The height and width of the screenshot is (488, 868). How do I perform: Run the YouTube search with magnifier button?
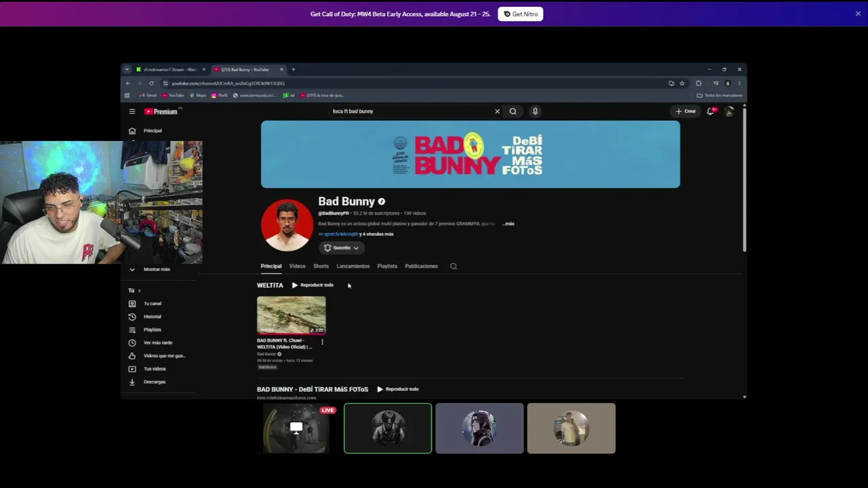pos(513,111)
